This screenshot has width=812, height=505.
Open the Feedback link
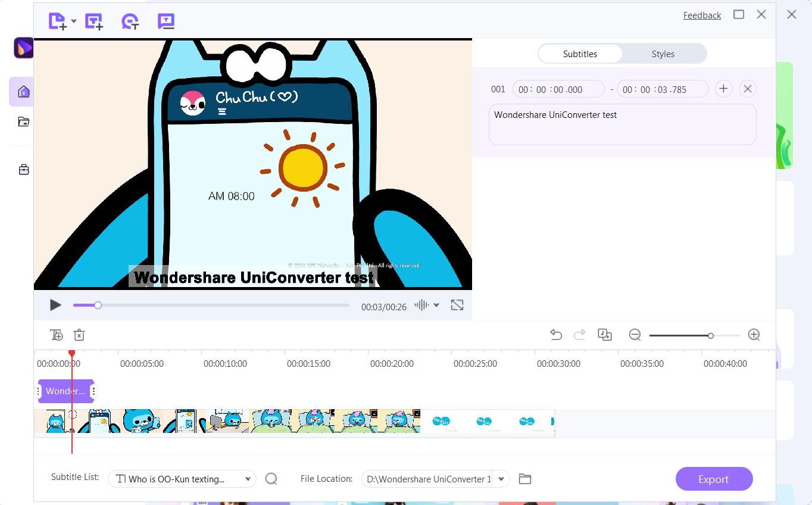click(x=702, y=15)
